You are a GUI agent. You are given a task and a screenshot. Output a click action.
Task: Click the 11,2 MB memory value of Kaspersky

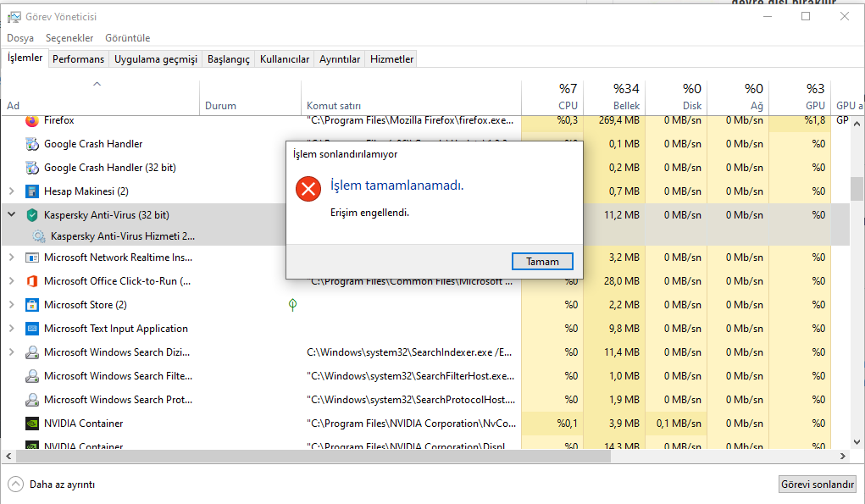tap(622, 215)
